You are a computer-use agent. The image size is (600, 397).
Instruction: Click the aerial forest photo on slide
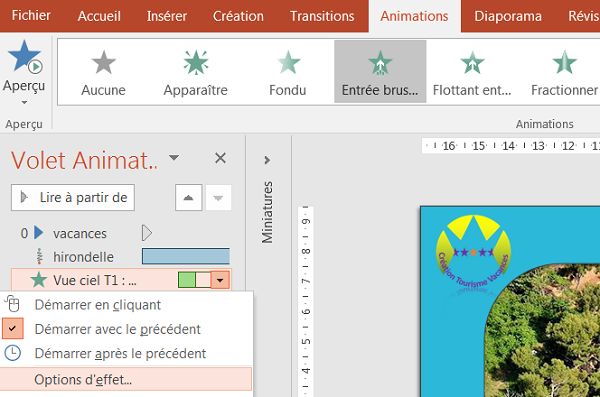[543, 330]
